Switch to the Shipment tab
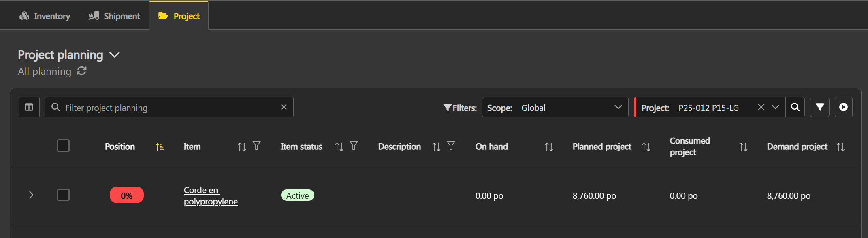868x238 pixels. [114, 16]
